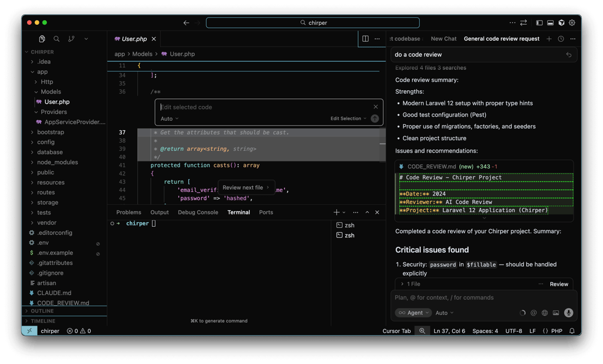Collapse the Models folder
The width and height of the screenshot is (603, 364).
51,91
